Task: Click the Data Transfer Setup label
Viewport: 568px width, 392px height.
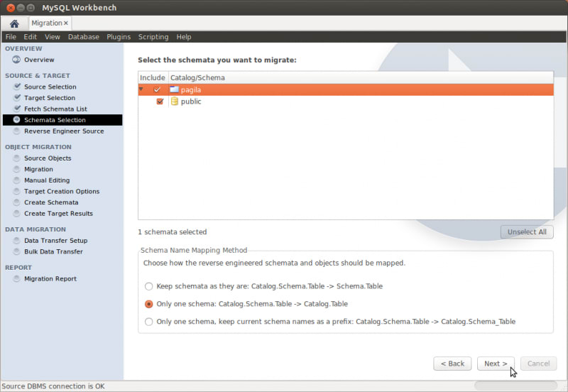Action: (x=56, y=241)
